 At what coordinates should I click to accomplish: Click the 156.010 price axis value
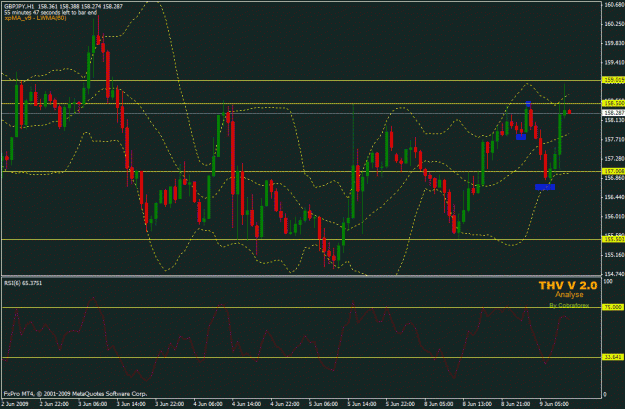pos(614,216)
